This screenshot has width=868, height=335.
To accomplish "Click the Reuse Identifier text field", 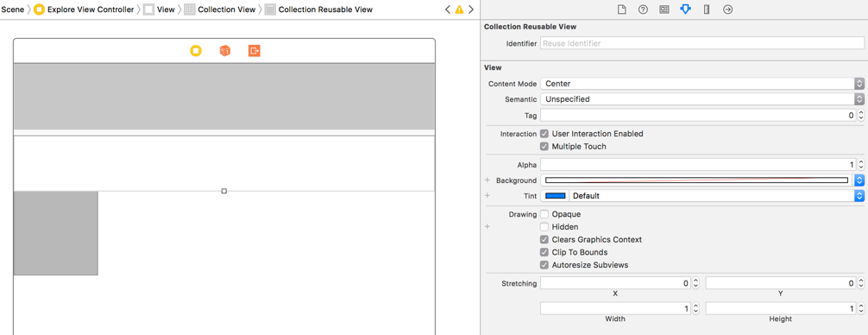I will (702, 43).
